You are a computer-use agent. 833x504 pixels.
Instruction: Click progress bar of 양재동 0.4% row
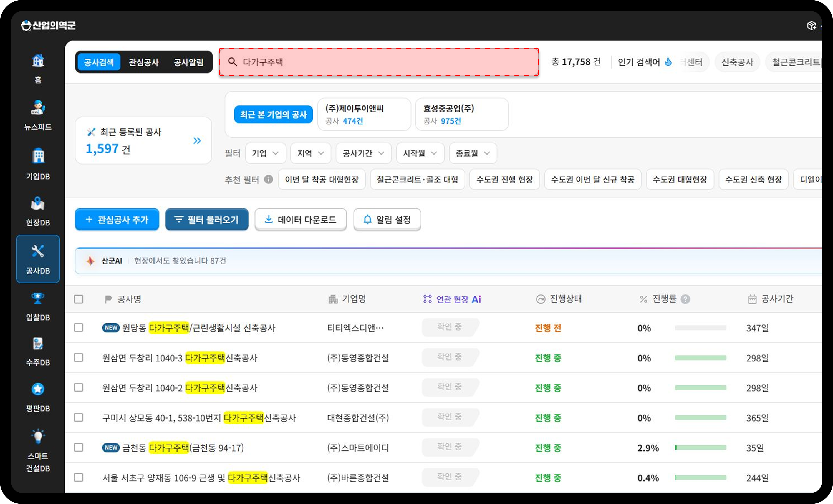[700, 478]
